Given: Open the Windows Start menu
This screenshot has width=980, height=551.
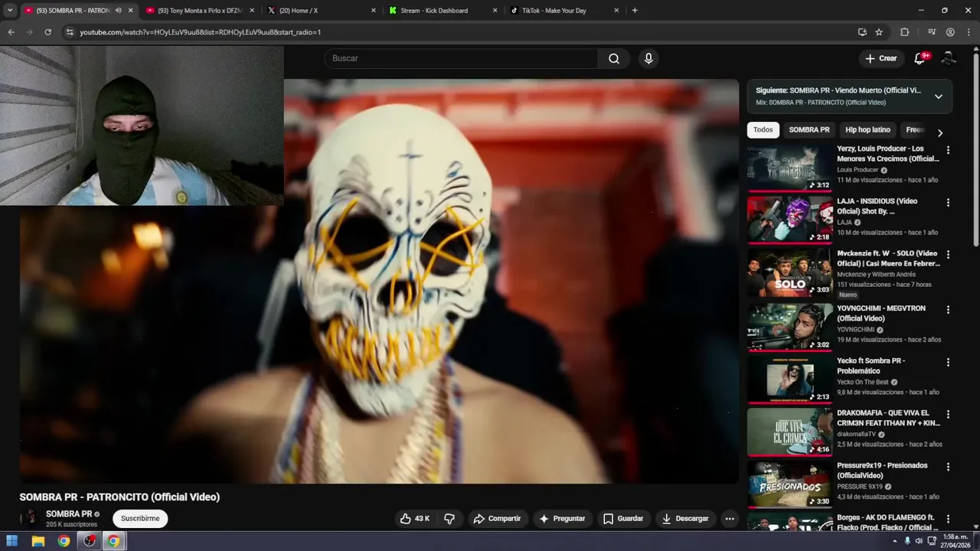Looking at the screenshot, I should pos(12,541).
